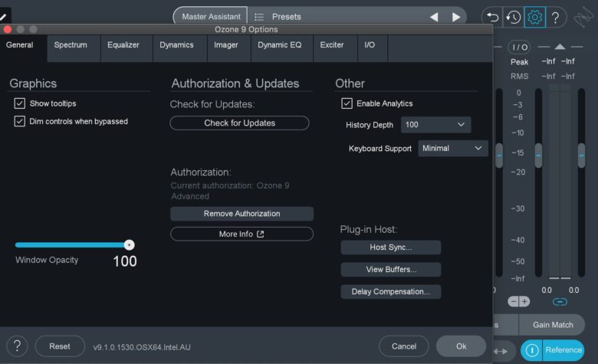Close the Ozone 9 Options window

7,29
